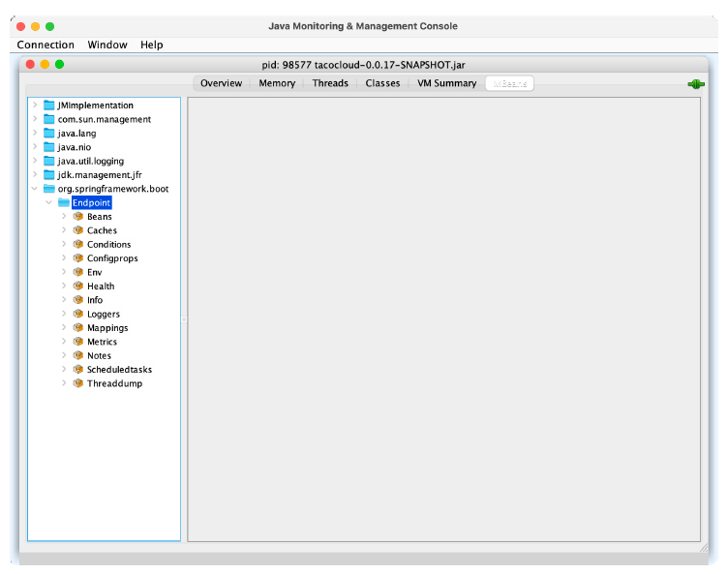Click the JMImplementation folder icon
728x574 pixels.
tap(49, 106)
